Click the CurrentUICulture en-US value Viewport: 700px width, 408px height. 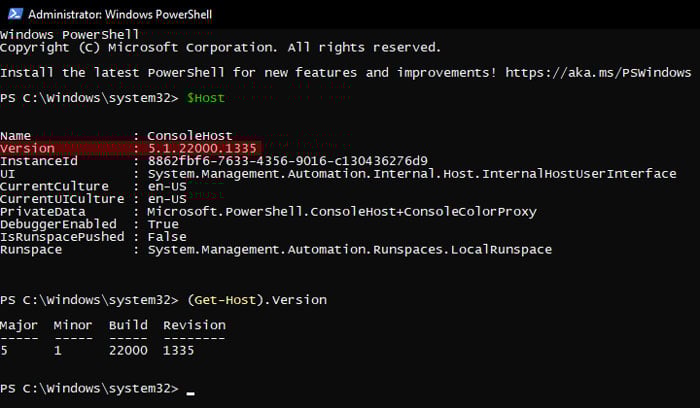(x=167, y=199)
